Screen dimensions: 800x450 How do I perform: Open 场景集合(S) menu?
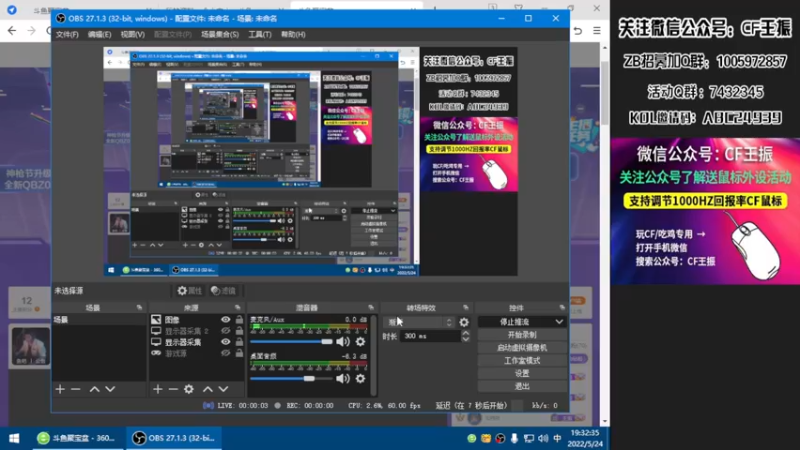(x=220, y=35)
